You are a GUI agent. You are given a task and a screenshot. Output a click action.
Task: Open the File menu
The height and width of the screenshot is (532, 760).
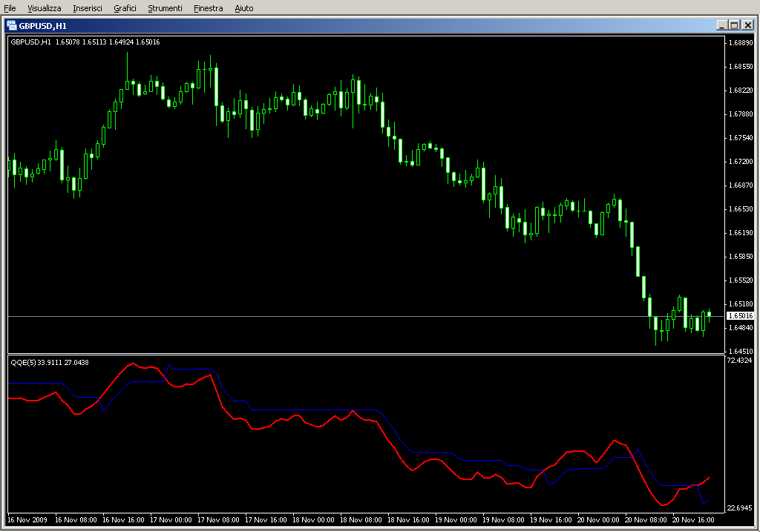pyautogui.click(x=10, y=8)
